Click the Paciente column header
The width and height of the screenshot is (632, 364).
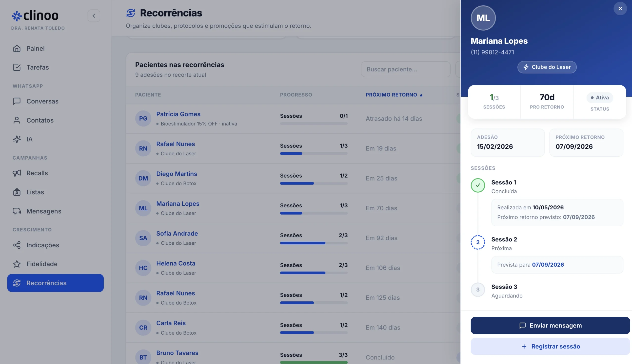[148, 95]
